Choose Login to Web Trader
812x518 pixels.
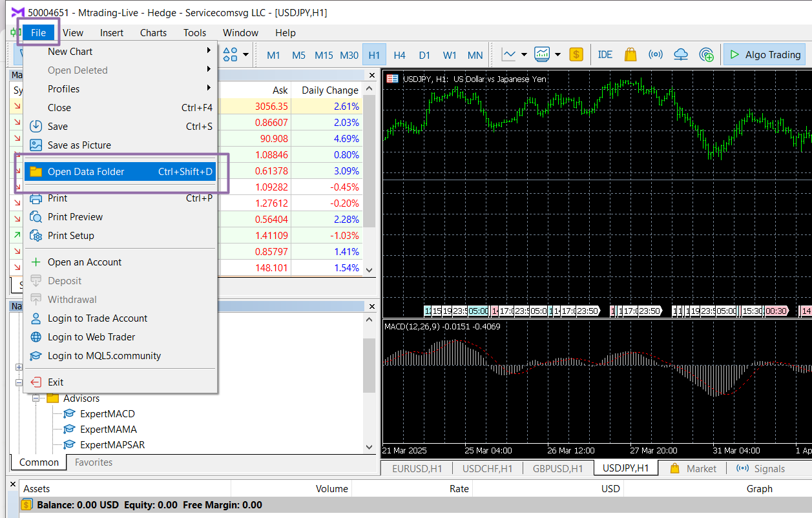[x=120, y=337]
